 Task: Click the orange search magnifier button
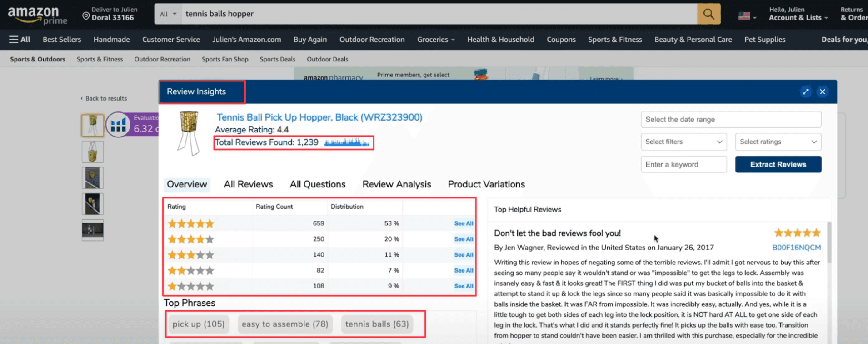click(709, 14)
